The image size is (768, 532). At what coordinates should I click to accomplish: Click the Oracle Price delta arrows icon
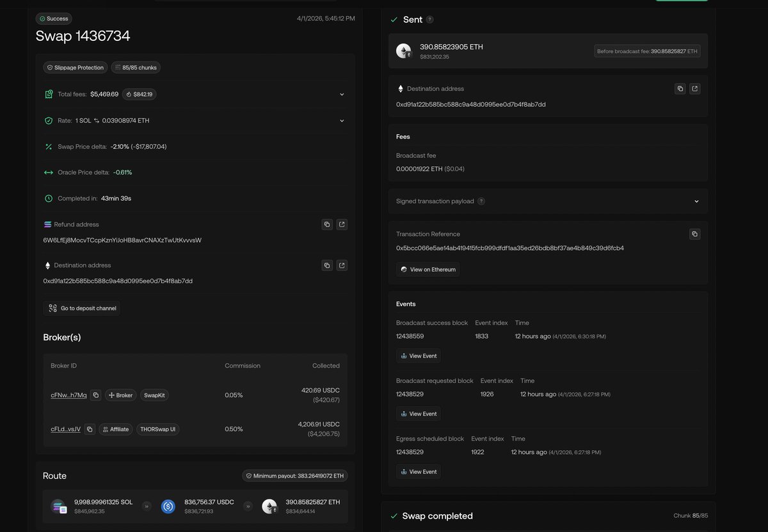click(x=49, y=173)
